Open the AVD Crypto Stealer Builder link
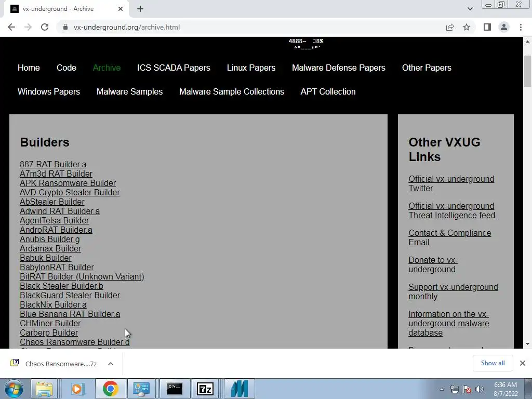 [x=70, y=192]
